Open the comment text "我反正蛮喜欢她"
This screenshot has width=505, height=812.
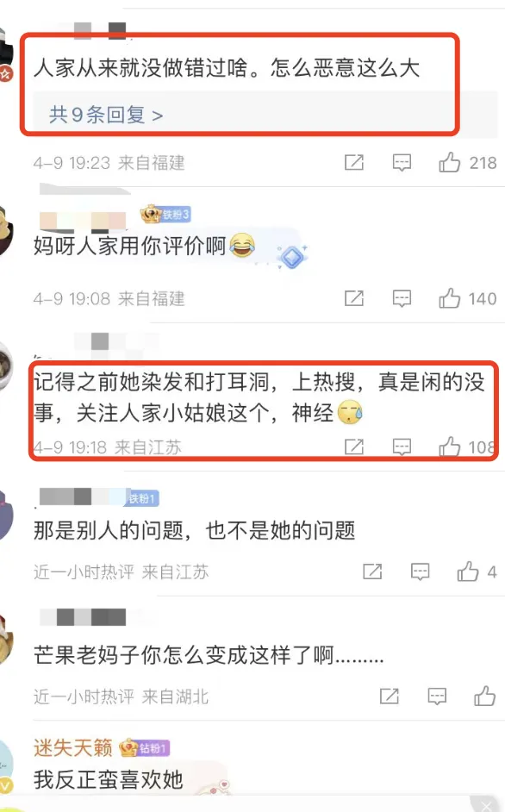point(109,779)
